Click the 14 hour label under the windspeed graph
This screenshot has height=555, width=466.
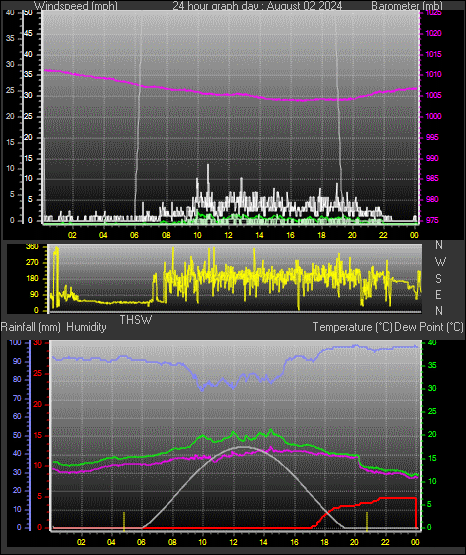coord(259,235)
